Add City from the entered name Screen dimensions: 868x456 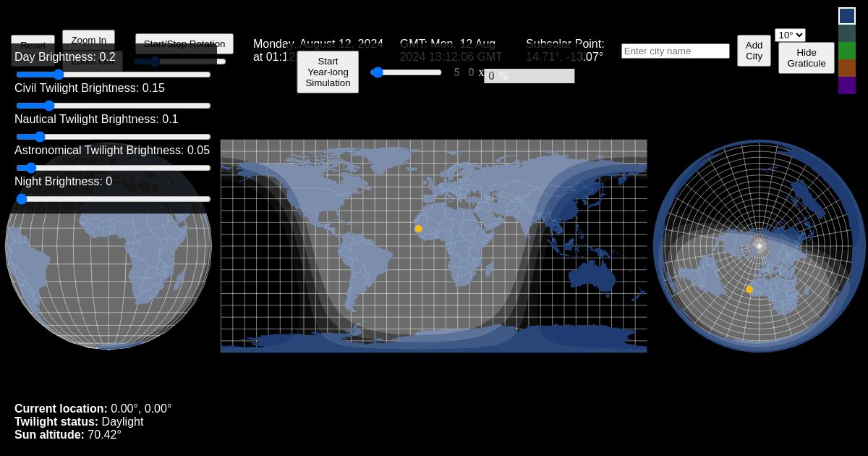(754, 51)
